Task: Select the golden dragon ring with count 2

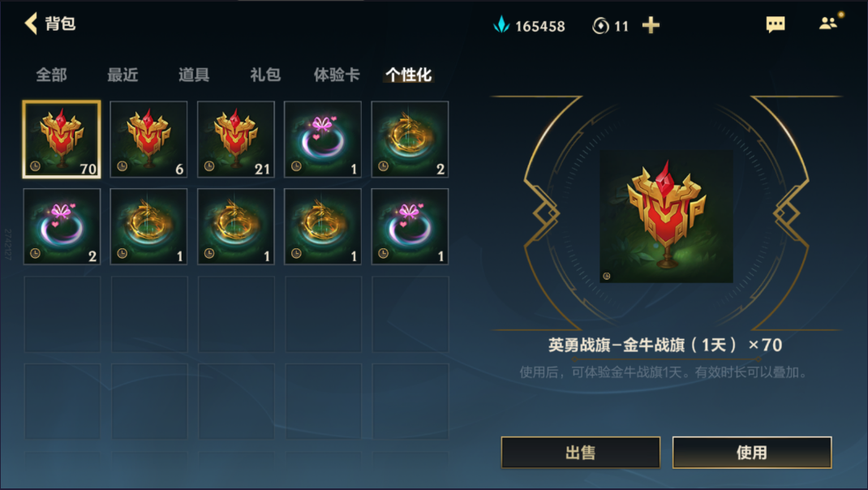Action: pyautogui.click(x=410, y=140)
